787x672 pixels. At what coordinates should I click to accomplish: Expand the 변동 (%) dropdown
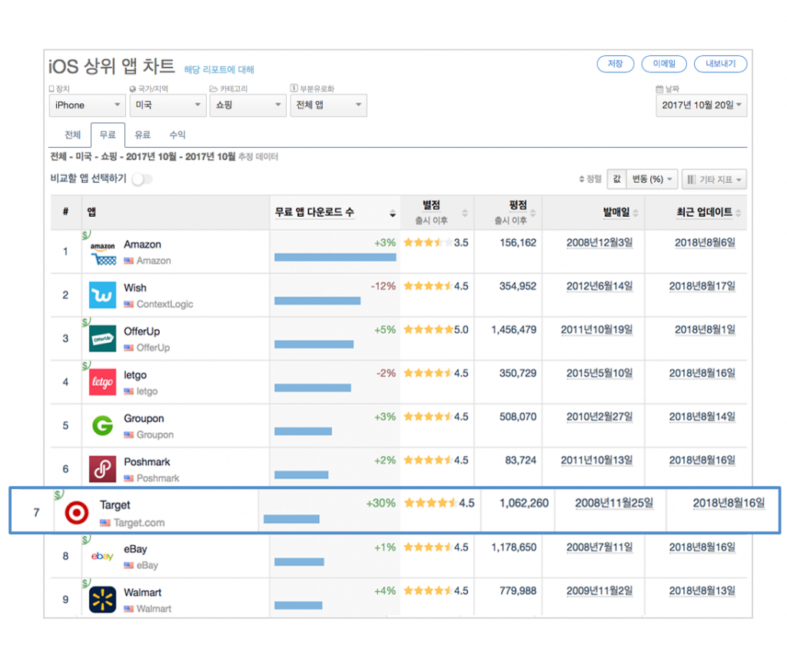pos(652,179)
